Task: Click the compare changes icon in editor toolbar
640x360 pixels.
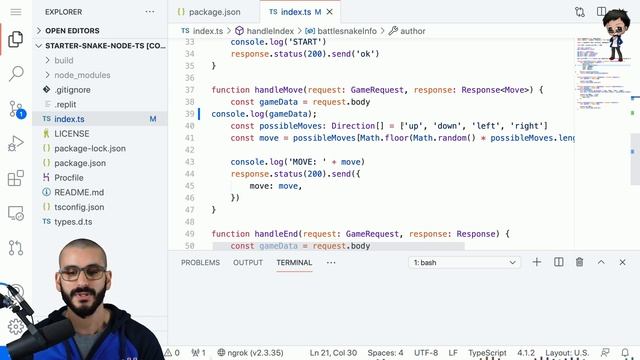Action: pos(580,12)
